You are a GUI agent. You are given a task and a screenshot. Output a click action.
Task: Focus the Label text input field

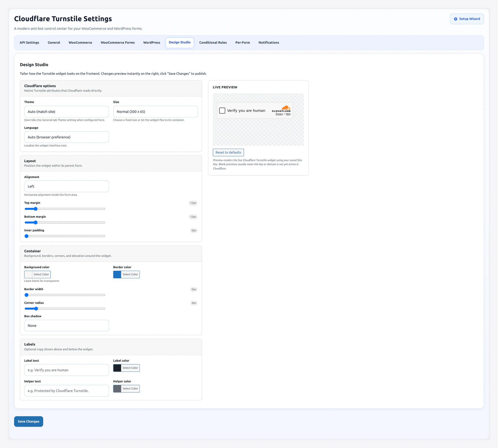tap(67, 370)
